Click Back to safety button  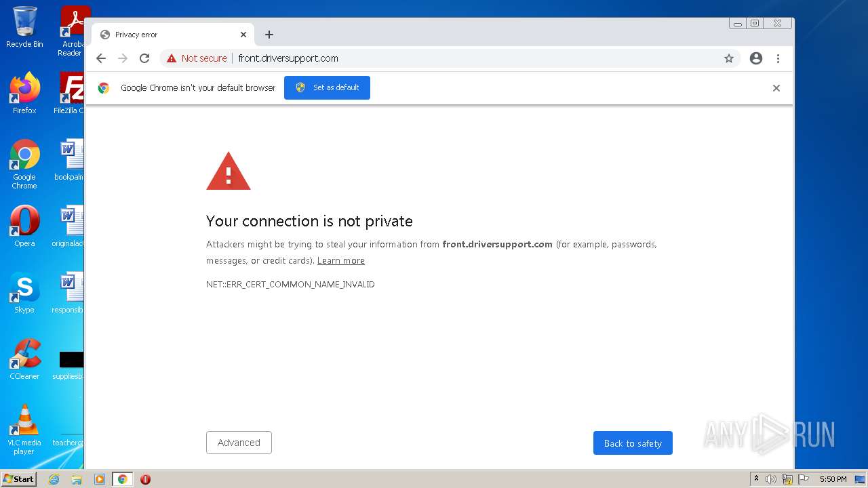point(633,443)
